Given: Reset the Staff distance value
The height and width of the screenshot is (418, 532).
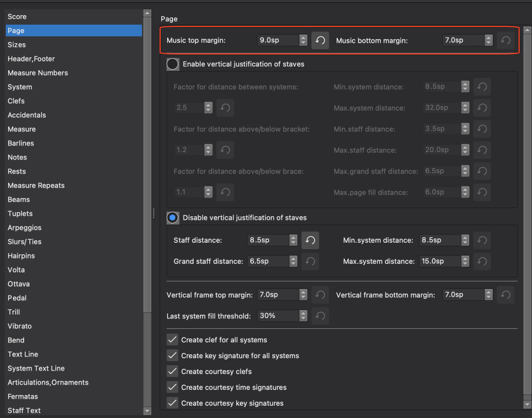Looking at the screenshot, I should [x=310, y=240].
